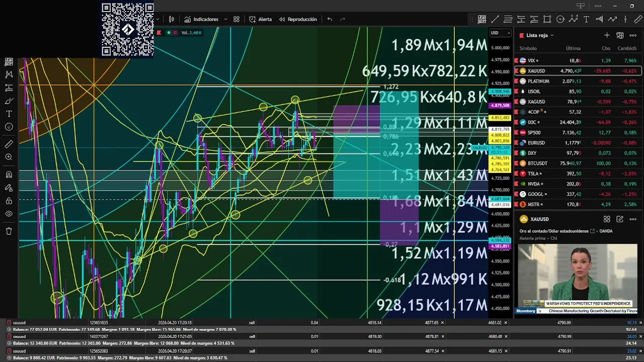The width and height of the screenshot is (644, 362).
Task: Toggle hide all drawings eye icon
Action: point(9,214)
